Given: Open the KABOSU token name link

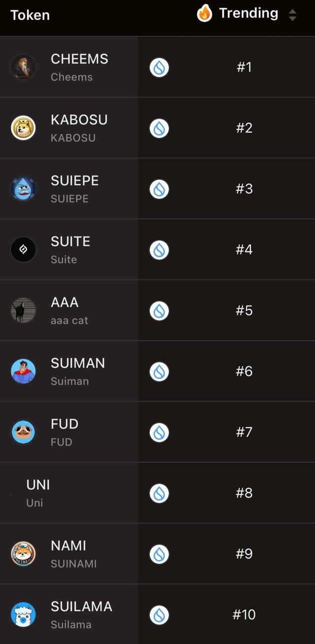Looking at the screenshot, I should pyautogui.click(x=79, y=120).
